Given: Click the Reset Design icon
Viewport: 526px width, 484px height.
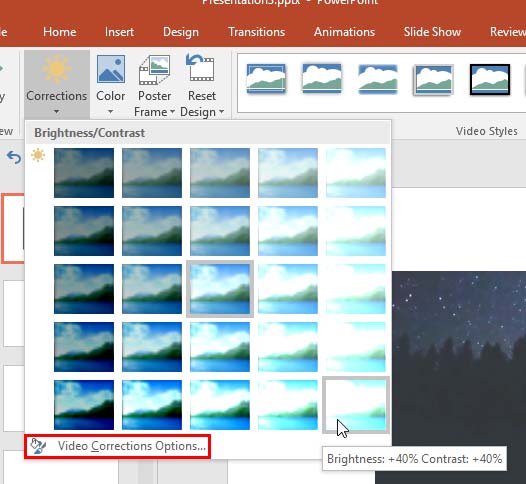Looking at the screenshot, I should [200, 68].
